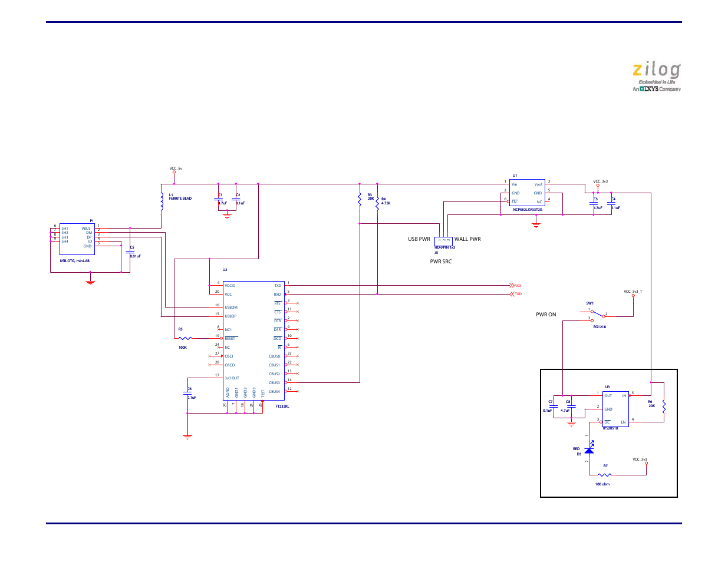Screen dimensions: 728x562
Task: Select capacitor C6 symbol
Action: [x=187, y=393]
